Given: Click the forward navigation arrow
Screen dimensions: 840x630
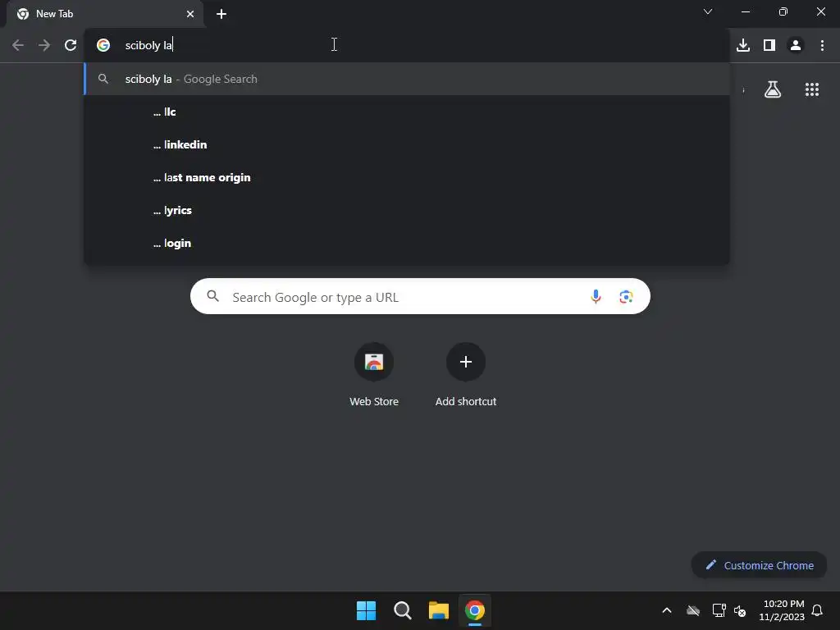Looking at the screenshot, I should click(44, 45).
